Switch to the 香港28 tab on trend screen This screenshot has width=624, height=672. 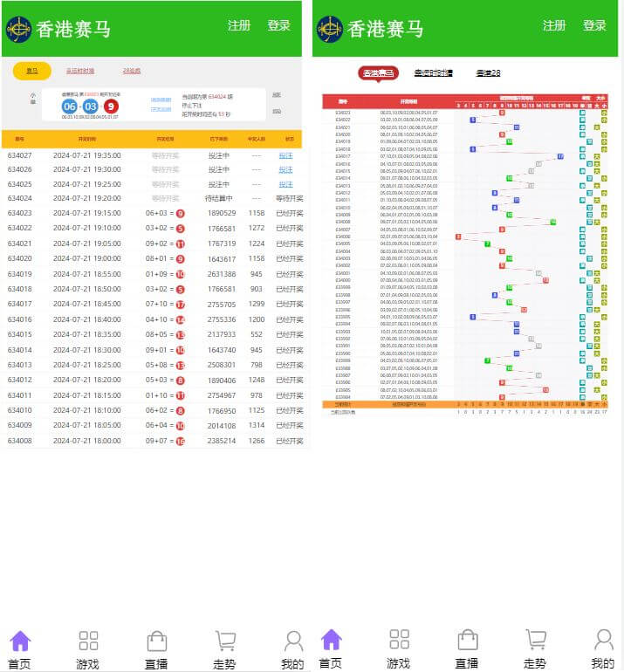click(488, 73)
